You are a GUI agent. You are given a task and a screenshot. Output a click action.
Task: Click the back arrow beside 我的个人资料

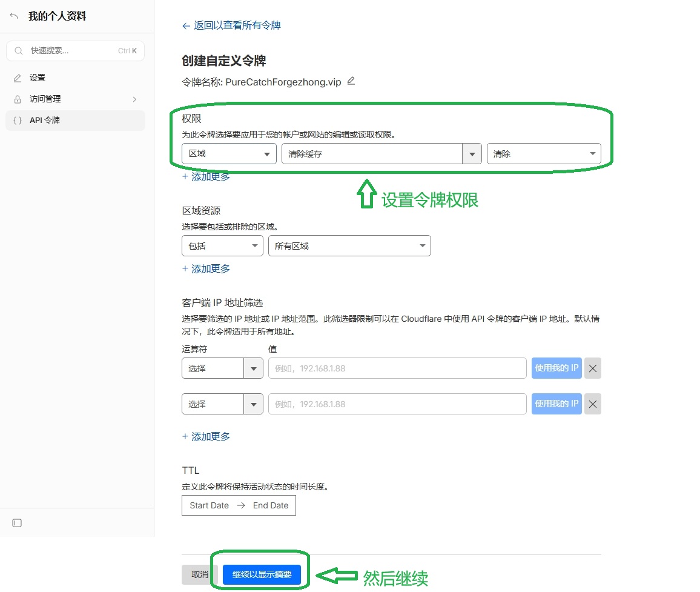coord(14,16)
